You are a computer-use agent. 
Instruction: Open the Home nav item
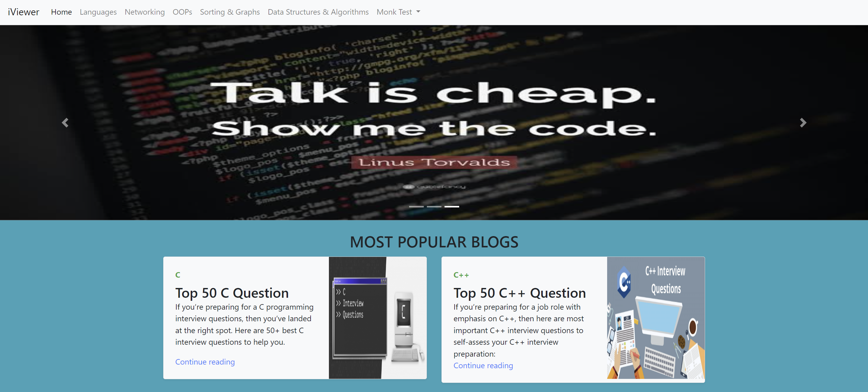(x=61, y=12)
